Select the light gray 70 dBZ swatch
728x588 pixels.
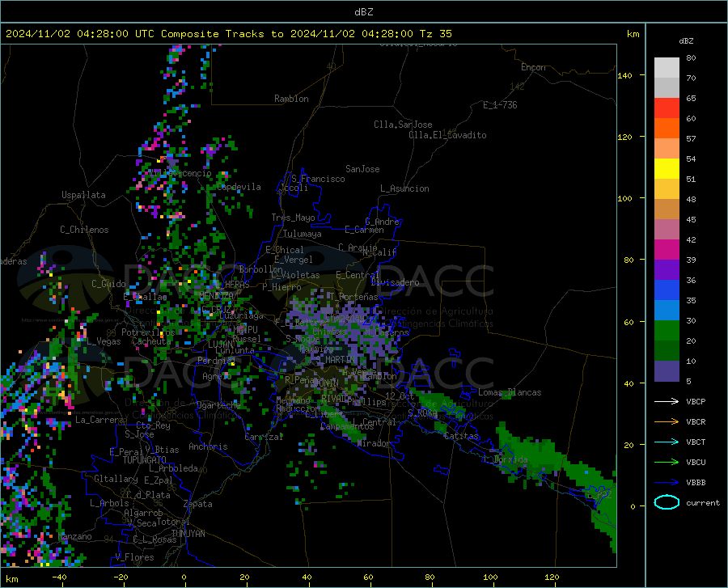667,68
